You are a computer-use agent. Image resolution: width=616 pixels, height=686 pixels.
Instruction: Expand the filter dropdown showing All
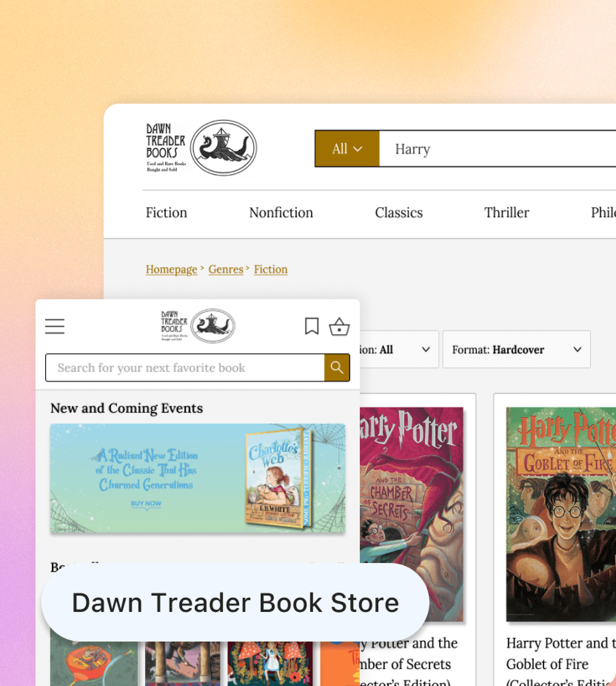coord(399,349)
